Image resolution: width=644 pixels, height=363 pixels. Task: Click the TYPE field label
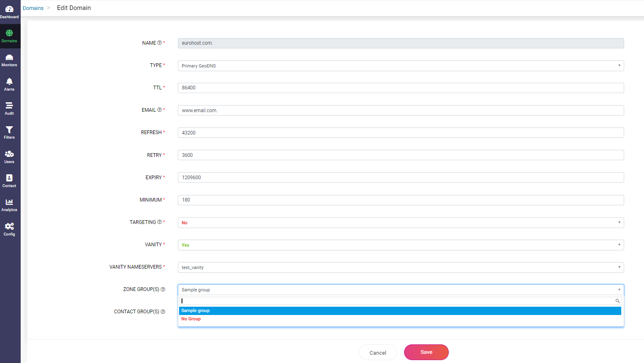[x=156, y=65]
